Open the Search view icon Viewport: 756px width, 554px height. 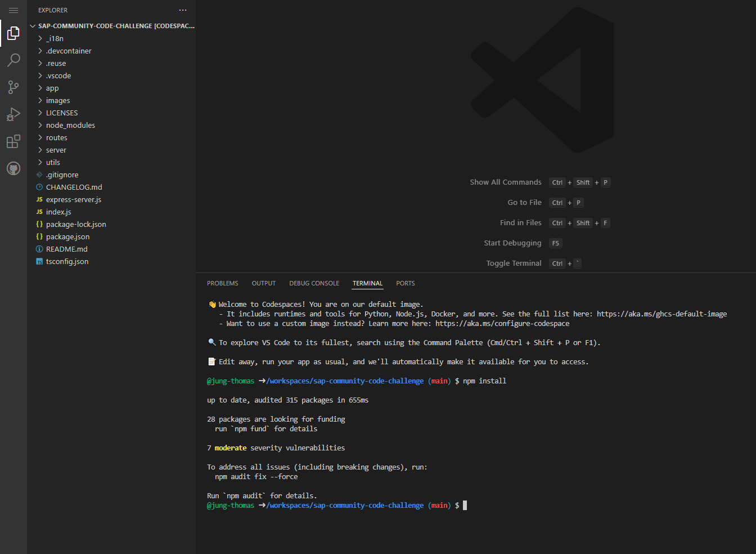[x=13, y=60]
